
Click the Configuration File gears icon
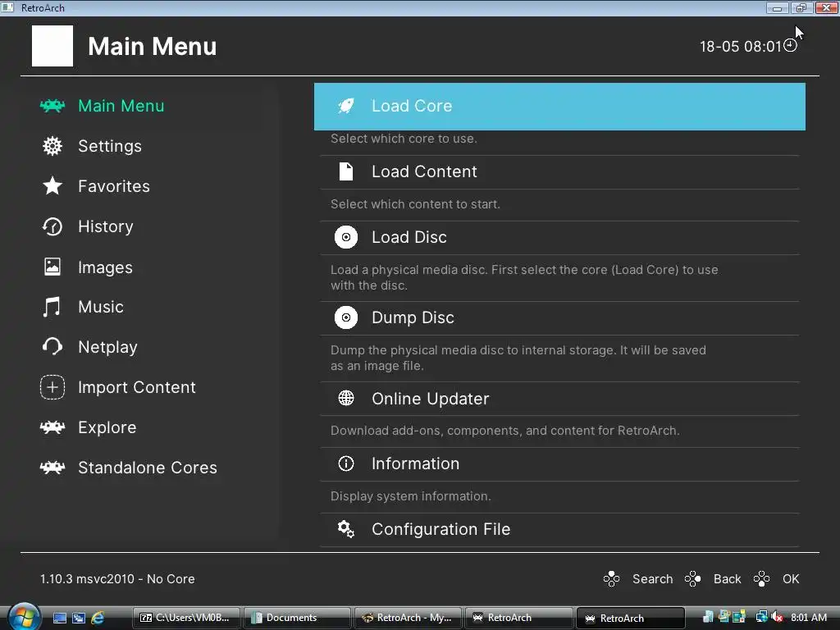(346, 529)
